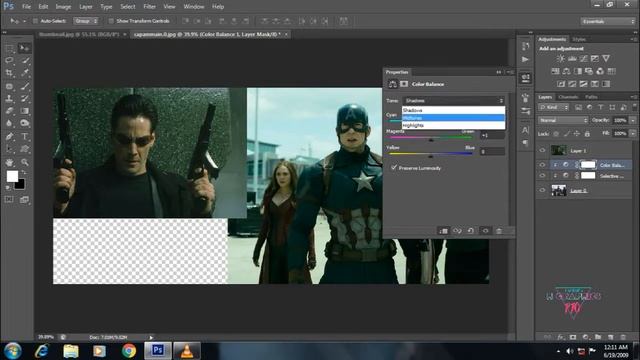Switch to the Paths tab

coord(591,97)
